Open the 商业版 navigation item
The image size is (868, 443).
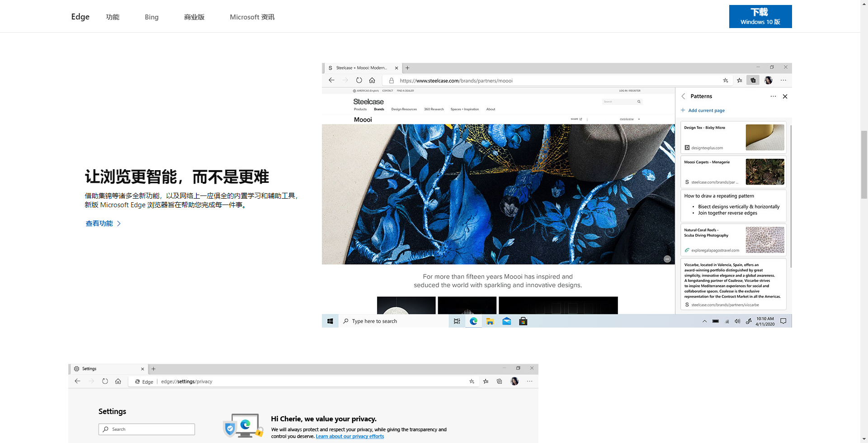194,17
